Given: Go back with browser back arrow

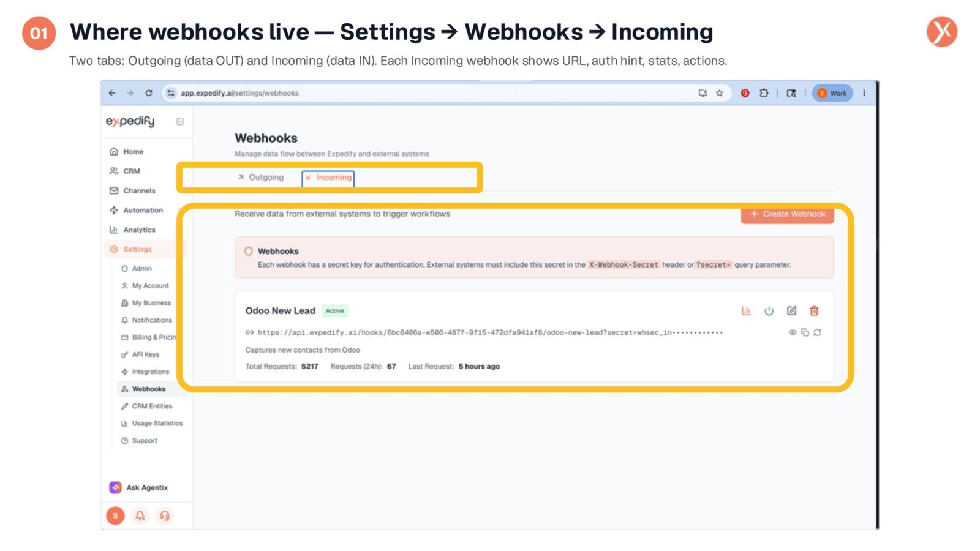Looking at the screenshot, I should pos(111,93).
